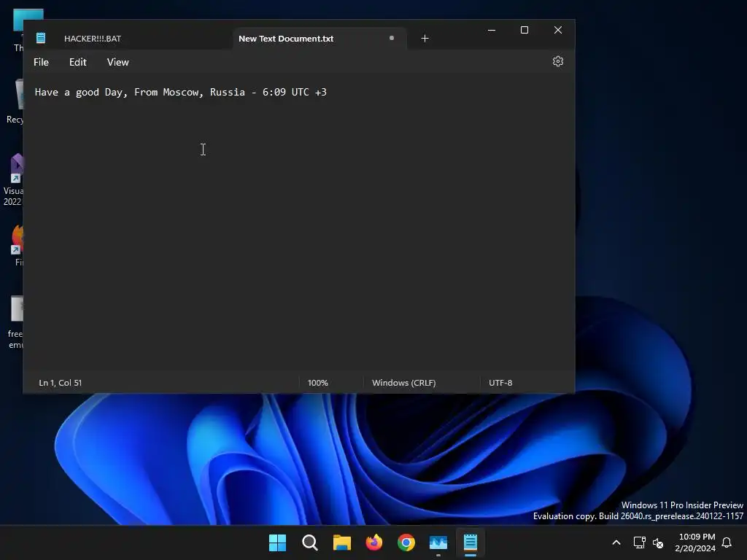Click the muted volume tray icon

coord(658,542)
